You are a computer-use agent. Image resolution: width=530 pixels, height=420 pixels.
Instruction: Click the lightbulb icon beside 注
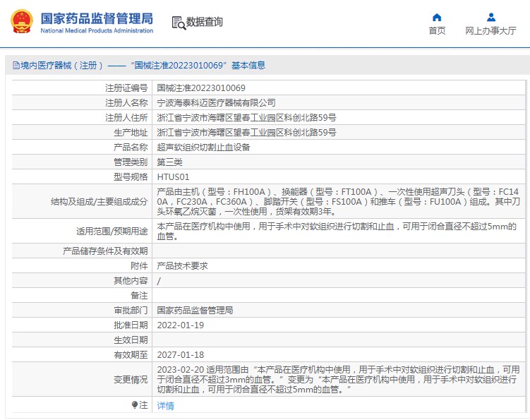click(135, 404)
